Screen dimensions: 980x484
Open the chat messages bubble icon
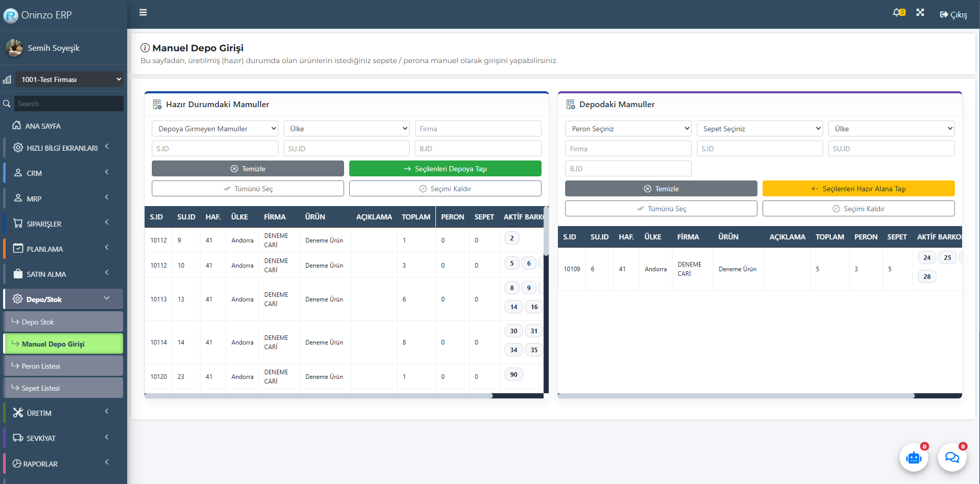952,457
